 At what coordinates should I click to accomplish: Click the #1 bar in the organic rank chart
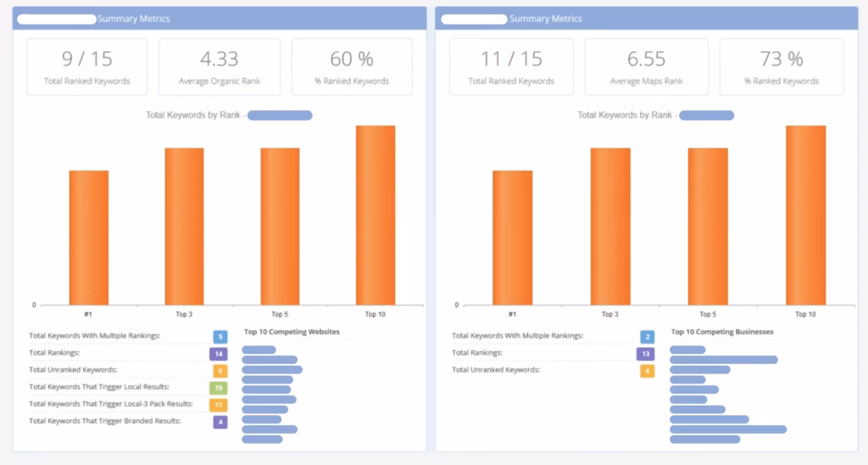[88, 238]
